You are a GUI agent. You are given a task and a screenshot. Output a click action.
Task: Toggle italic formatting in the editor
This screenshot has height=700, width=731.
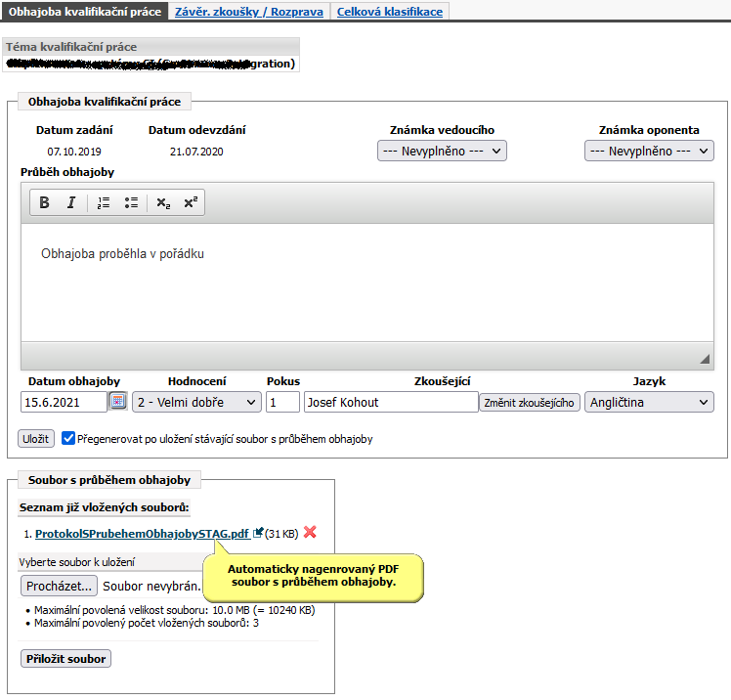[x=71, y=202]
